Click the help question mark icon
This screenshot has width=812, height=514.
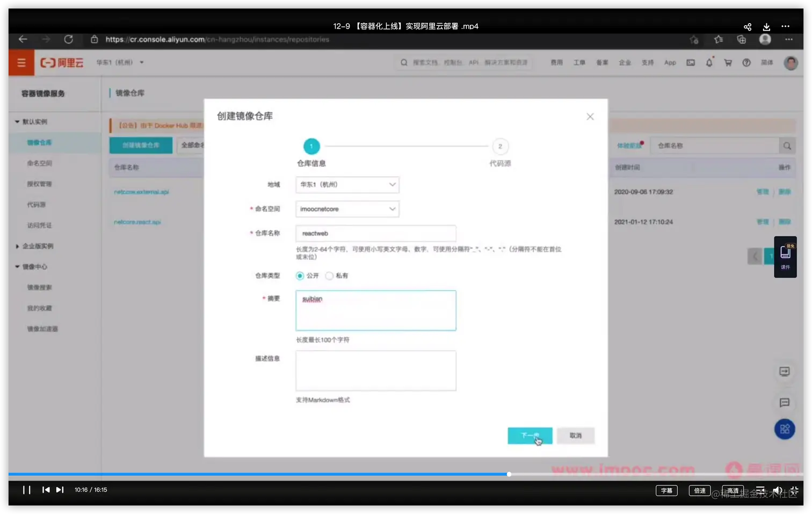tap(746, 63)
